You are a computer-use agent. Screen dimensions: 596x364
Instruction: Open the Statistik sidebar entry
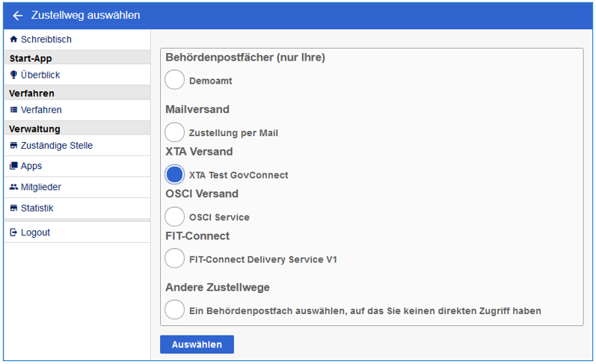(x=37, y=209)
